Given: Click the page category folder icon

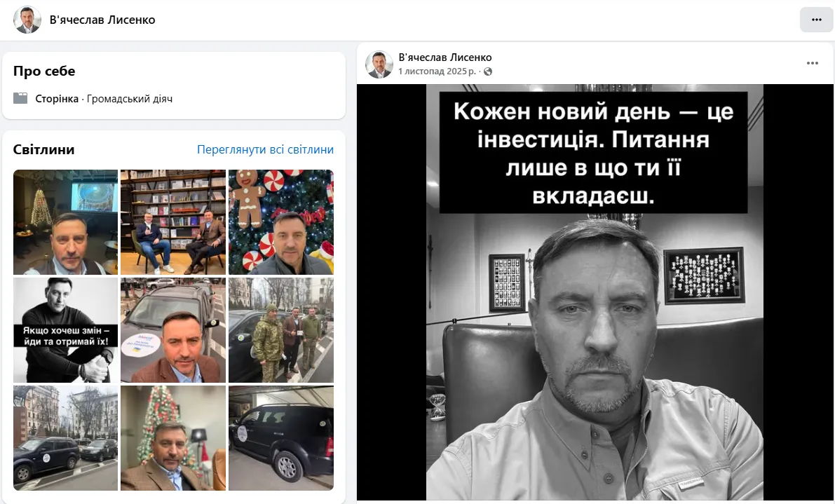Looking at the screenshot, I should [x=20, y=98].
